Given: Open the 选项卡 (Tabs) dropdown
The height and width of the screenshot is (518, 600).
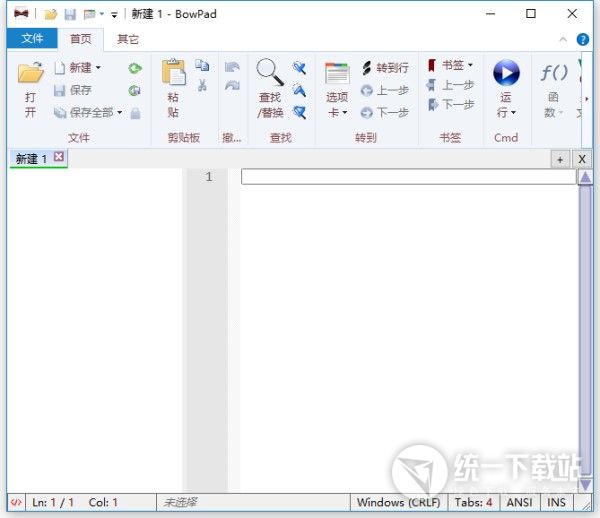Looking at the screenshot, I should click(x=337, y=112).
